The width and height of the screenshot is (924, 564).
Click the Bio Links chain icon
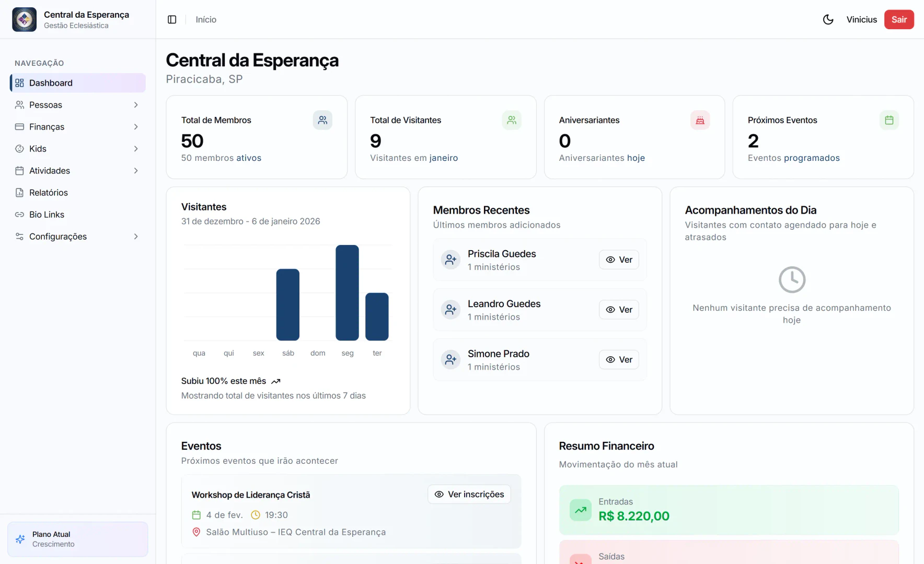[19, 214]
